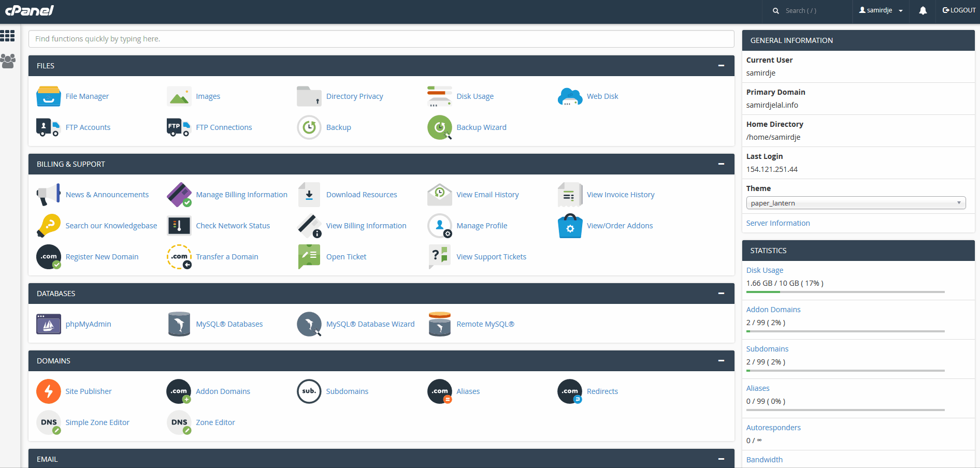Click the Zone Editor DNS icon

[x=179, y=422]
